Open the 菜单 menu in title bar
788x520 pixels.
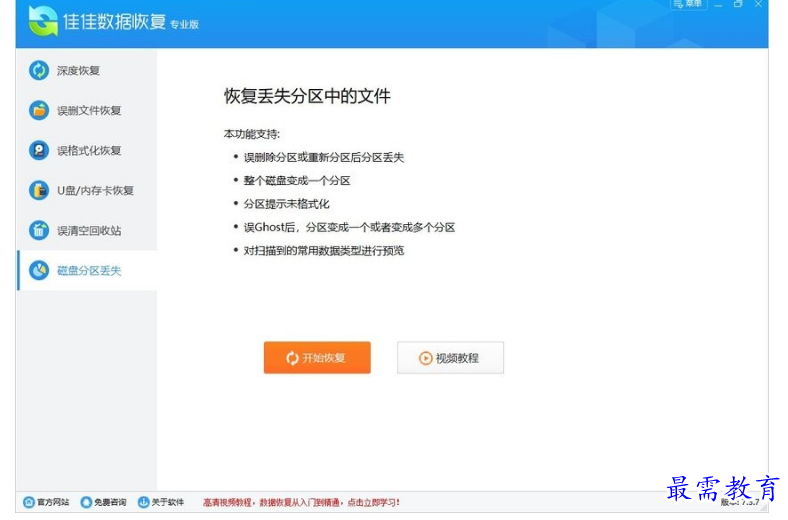click(x=689, y=4)
